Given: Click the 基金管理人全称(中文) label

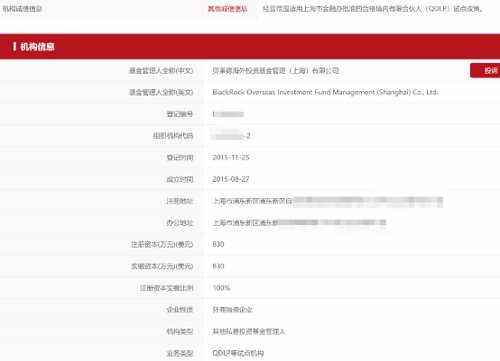Looking at the screenshot, I should point(161,71).
